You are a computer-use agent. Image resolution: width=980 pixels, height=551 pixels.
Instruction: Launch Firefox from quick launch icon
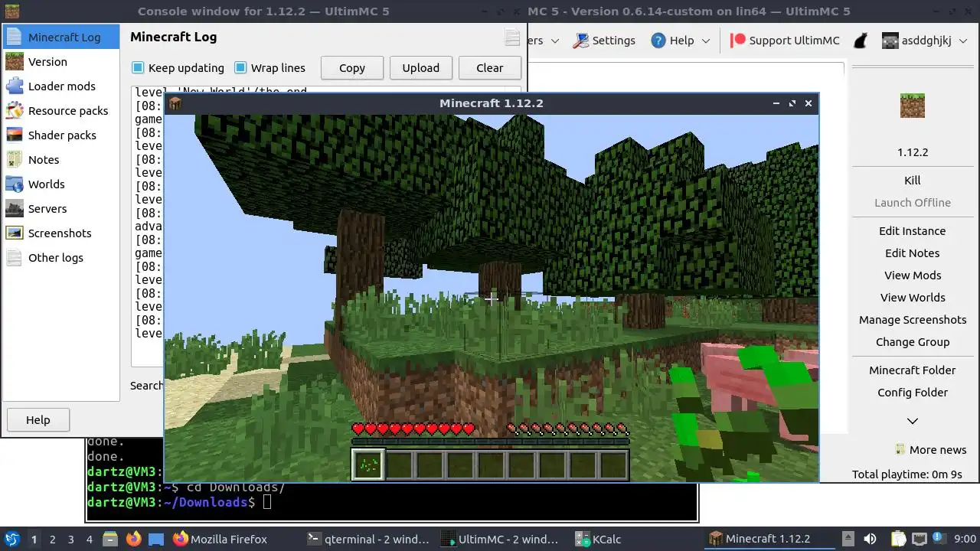pos(133,540)
